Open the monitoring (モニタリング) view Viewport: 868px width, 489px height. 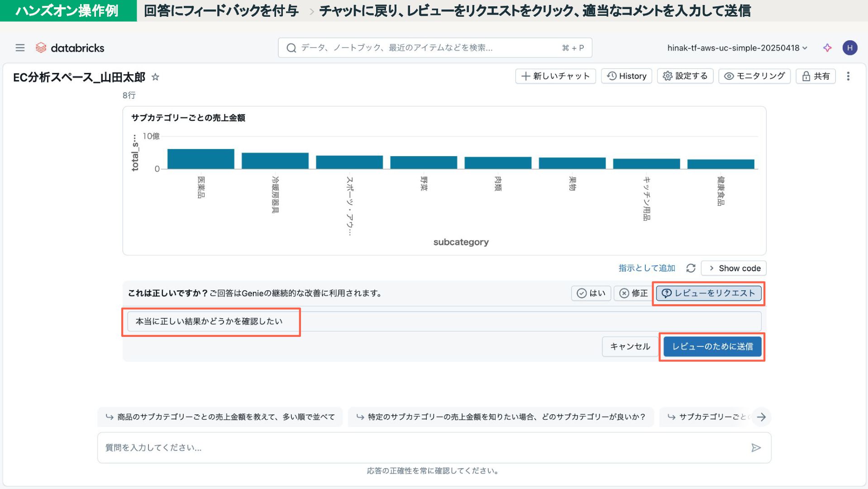click(754, 76)
